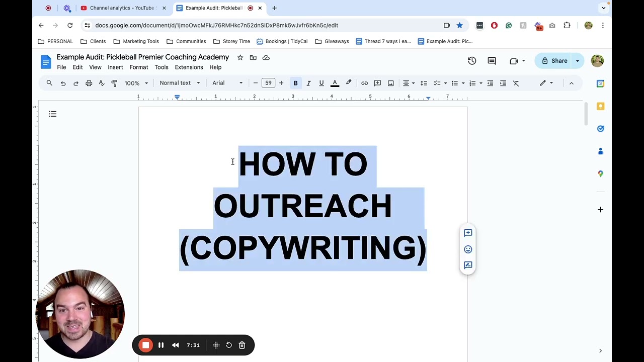Insert a link
Screen dimensions: 644x362
tap(364, 83)
